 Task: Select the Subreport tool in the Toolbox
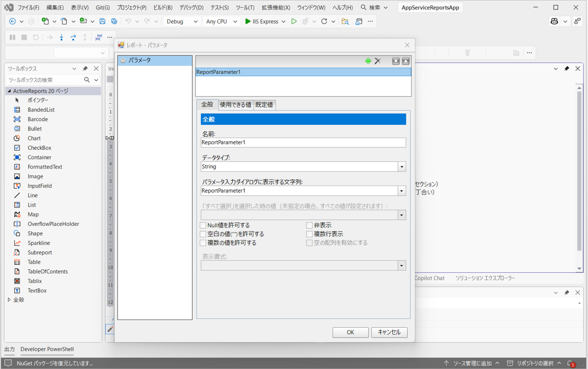point(40,252)
